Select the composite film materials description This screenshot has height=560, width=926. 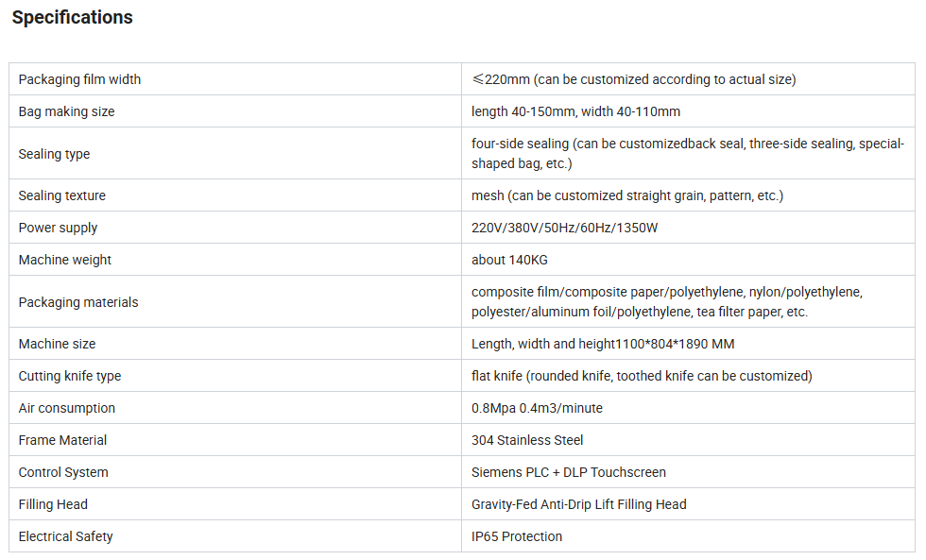coord(666,302)
